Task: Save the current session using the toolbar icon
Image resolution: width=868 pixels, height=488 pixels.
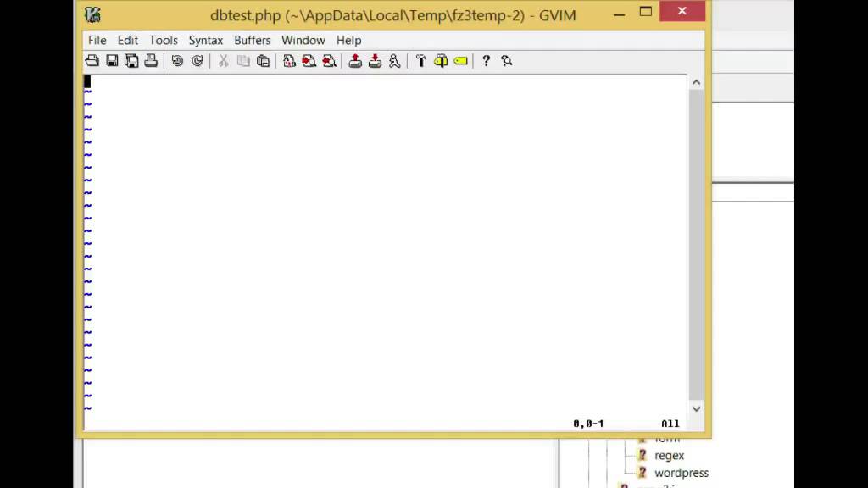Action: (x=375, y=61)
